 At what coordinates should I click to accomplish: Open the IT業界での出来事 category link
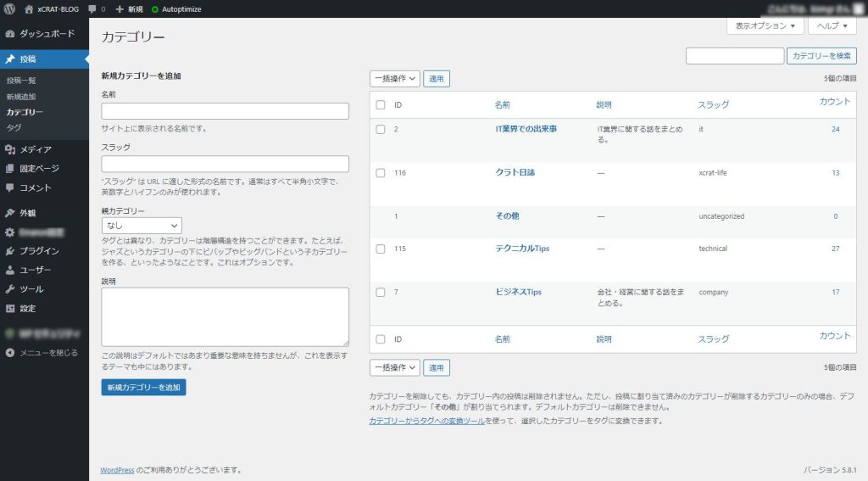(526, 129)
